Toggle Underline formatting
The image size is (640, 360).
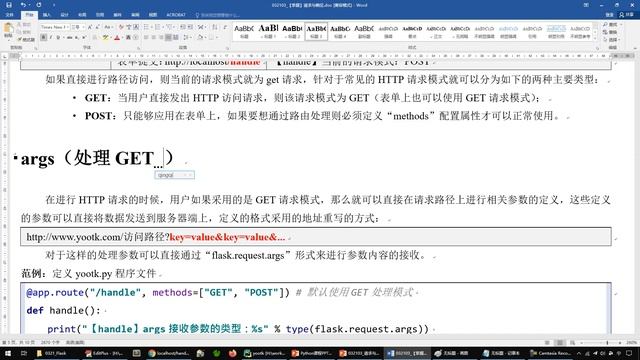58,37
